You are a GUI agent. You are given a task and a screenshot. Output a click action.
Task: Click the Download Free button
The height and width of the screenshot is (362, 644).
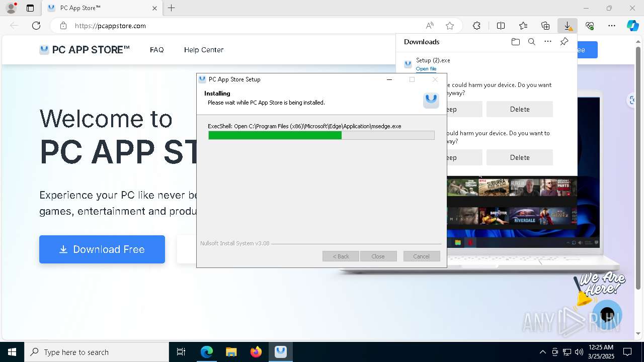[102, 249]
